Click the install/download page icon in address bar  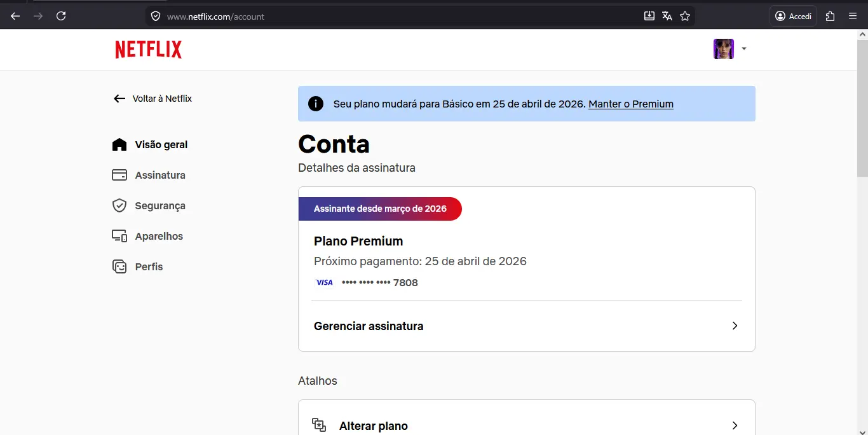649,16
